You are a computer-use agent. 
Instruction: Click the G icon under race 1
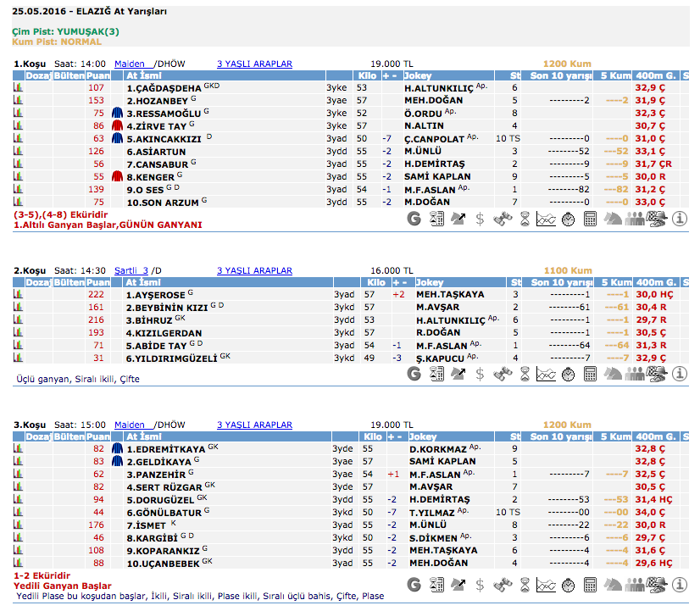click(x=414, y=219)
